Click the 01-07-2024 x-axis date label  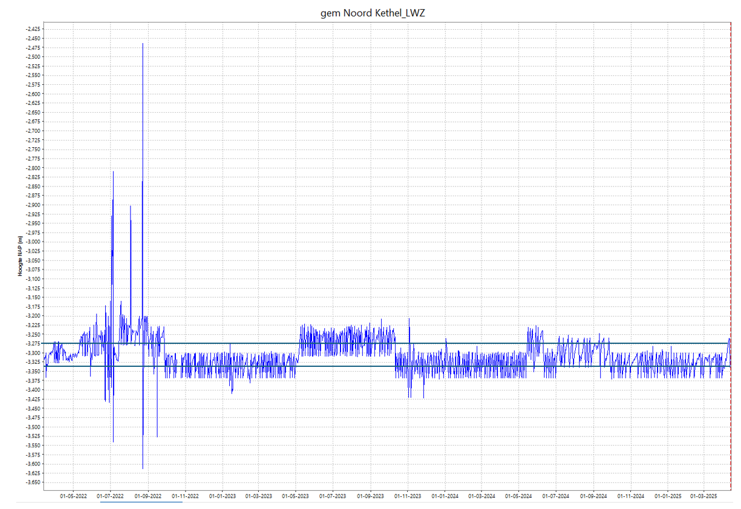[556, 495]
